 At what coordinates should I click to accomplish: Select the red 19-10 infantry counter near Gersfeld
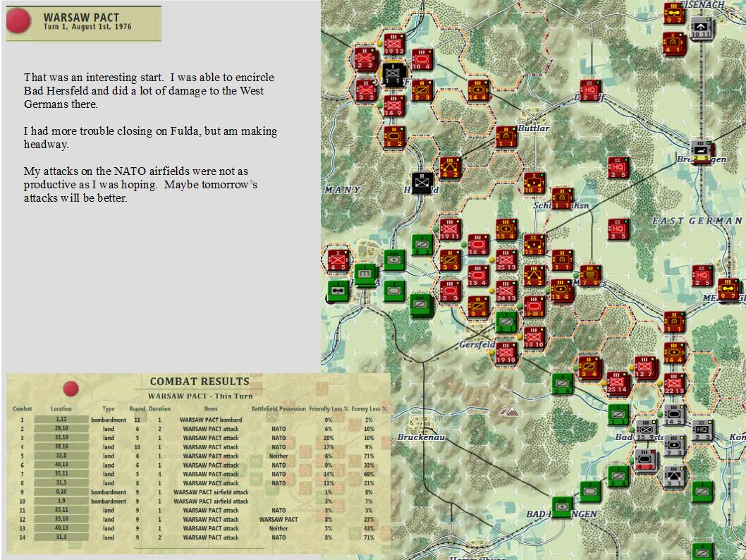click(x=506, y=353)
